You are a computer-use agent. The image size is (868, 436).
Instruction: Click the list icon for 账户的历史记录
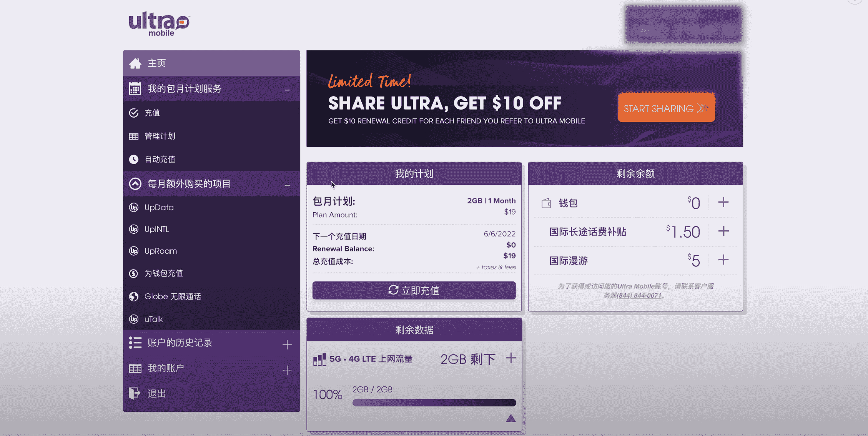(x=135, y=343)
